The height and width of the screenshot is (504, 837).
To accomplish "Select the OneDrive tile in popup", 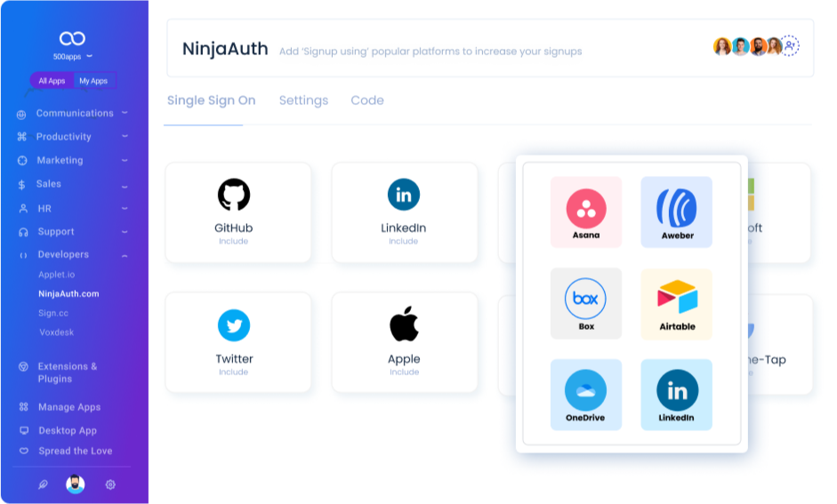I will point(586,395).
